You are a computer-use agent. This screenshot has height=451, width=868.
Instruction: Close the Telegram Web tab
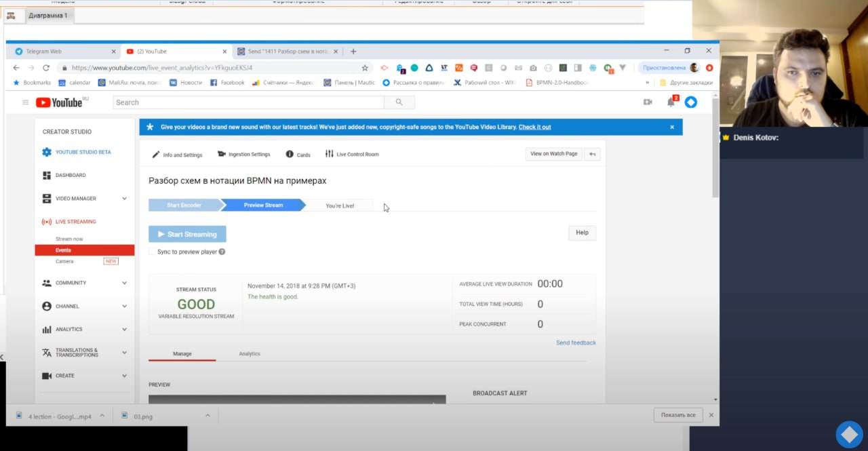pyautogui.click(x=113, y=52)
